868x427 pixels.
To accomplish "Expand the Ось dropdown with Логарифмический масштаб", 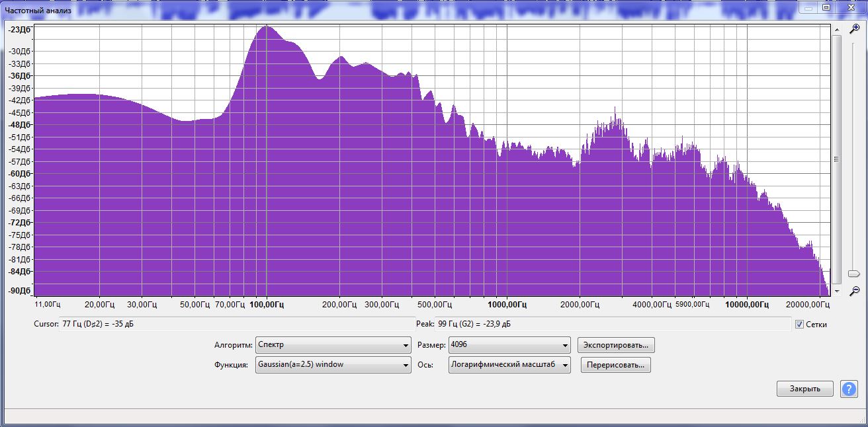I will [509, 365].
